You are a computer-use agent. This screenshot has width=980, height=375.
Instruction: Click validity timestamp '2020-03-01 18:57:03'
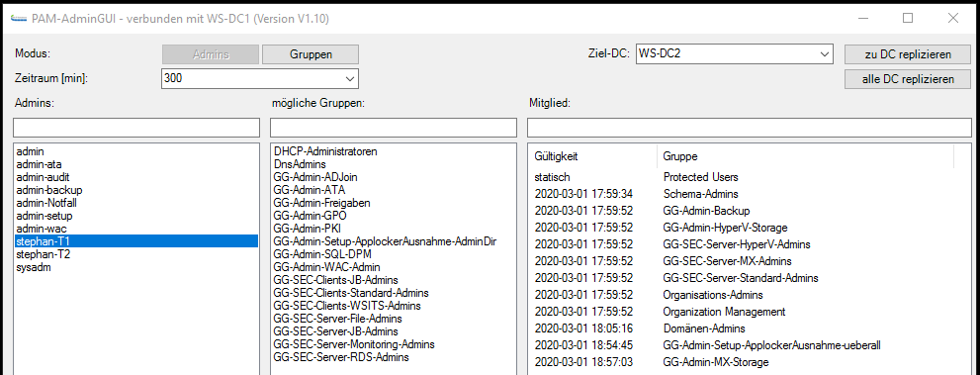(583, 362)
